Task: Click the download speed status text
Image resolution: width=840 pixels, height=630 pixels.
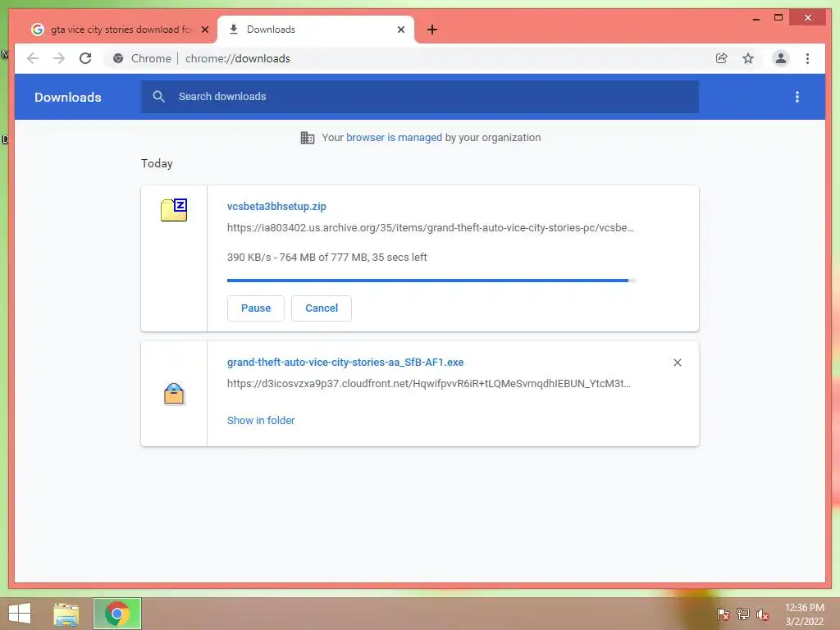Action: (x=326, y=257)
